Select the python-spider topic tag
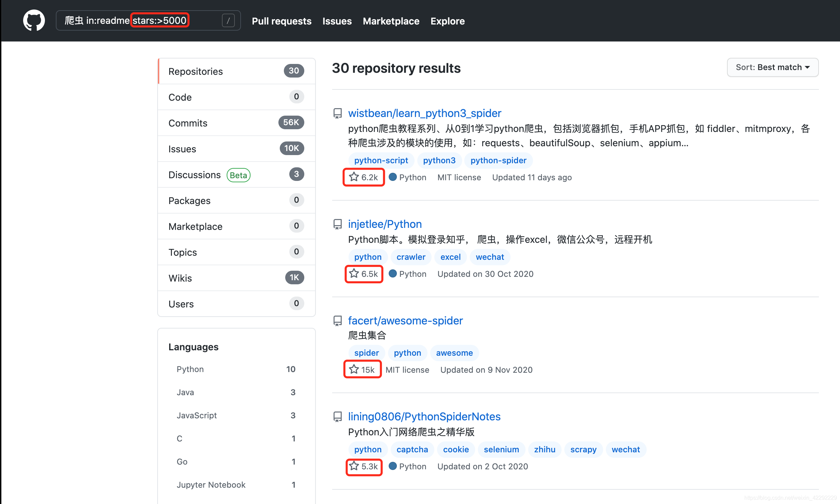The width and height of the screenshot is (840, 504). point(498,160)
